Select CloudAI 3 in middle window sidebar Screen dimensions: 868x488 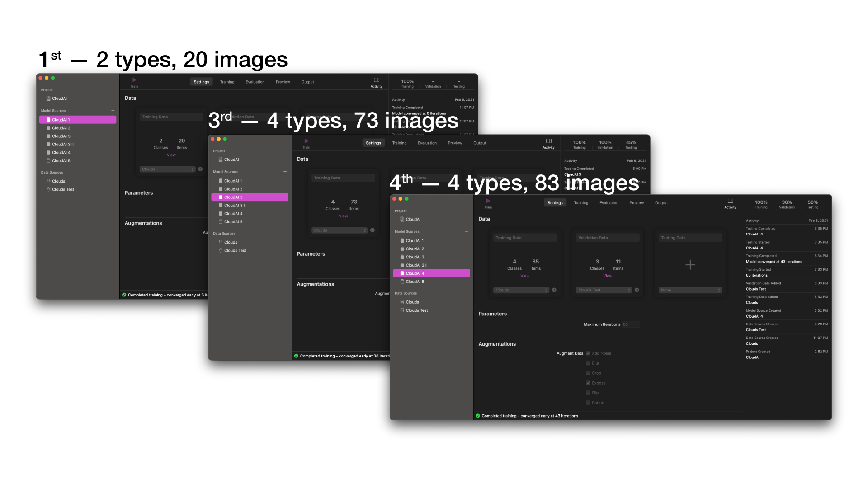pos(250,197)
